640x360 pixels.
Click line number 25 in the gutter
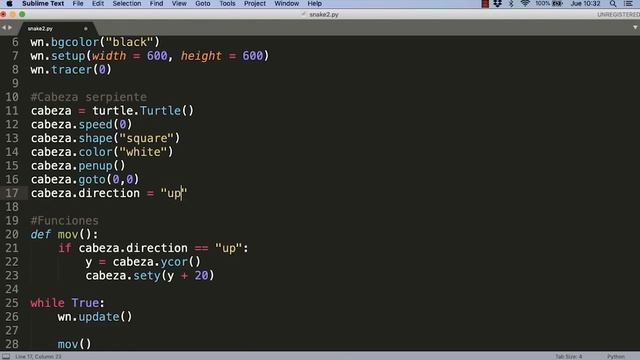tap(12, 303)
